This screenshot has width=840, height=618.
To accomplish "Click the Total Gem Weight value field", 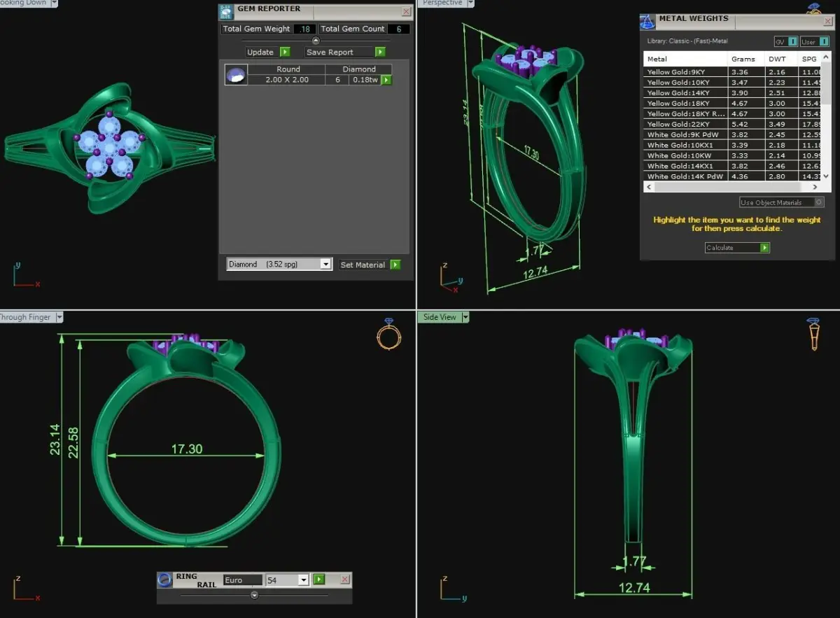I will pyautogui.click(x=305, y=29).
